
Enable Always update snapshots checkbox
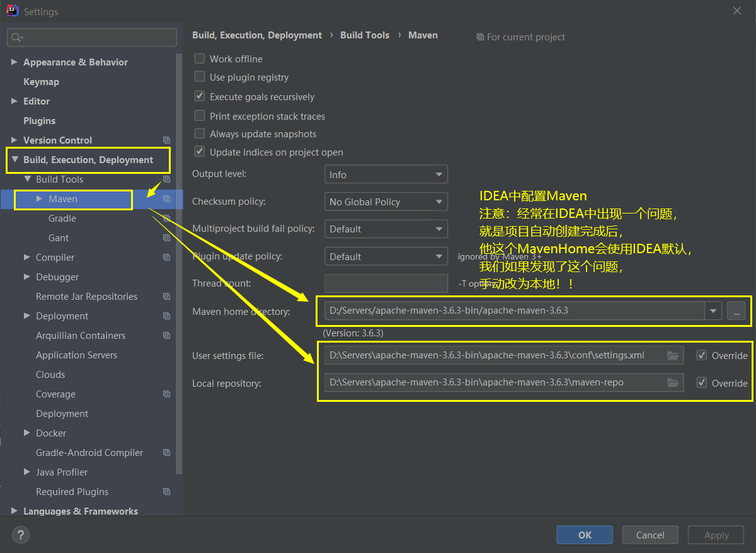click(x=200, y=134)
